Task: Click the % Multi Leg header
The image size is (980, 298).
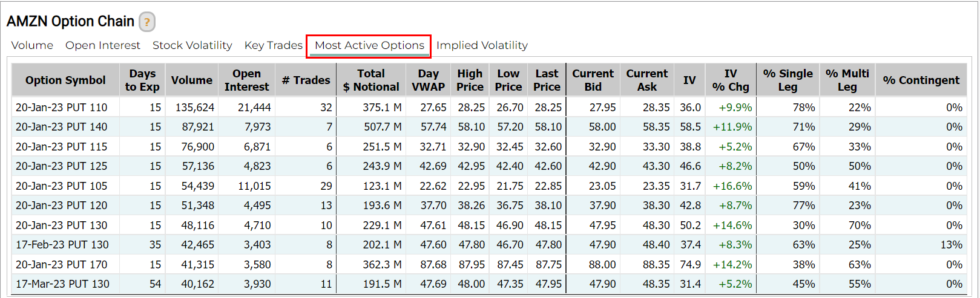Action: pyautogui.click(x=847, y=80)
